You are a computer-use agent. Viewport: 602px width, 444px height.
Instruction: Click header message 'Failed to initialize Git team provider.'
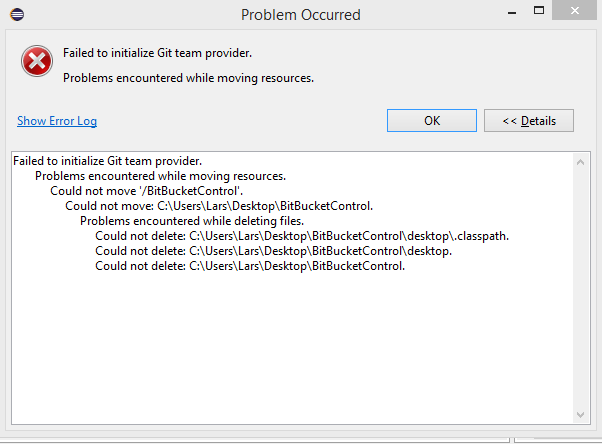157,53
